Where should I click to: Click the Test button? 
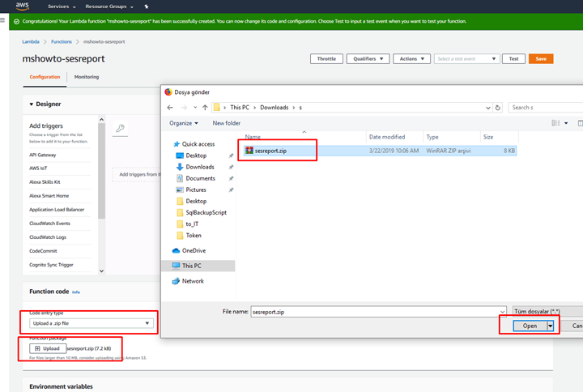pyautogui.click(x=513, y=59)
